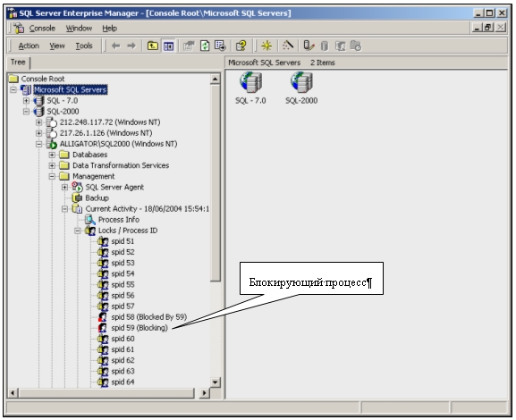Viewport: 516px width, 420px height.
Task: Click the vertical scrollbar thumb in tree pane
Action: click(216, 182)
